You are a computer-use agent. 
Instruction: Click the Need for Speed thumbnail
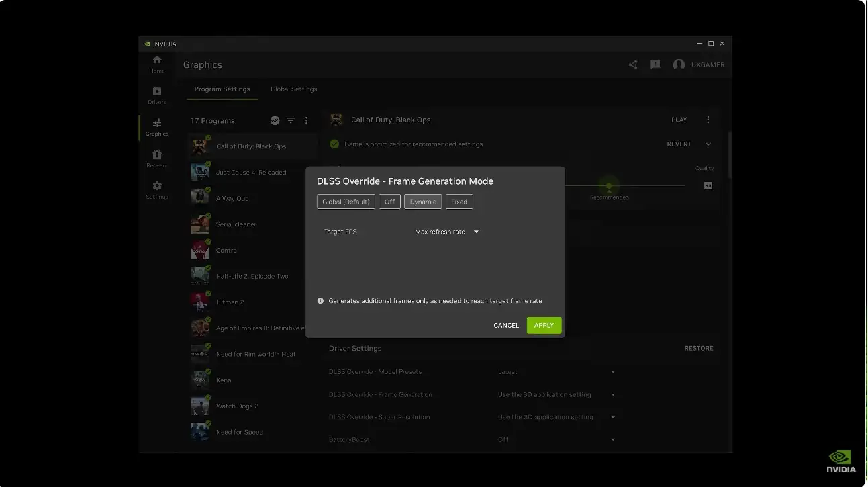[x=200, y=432]
